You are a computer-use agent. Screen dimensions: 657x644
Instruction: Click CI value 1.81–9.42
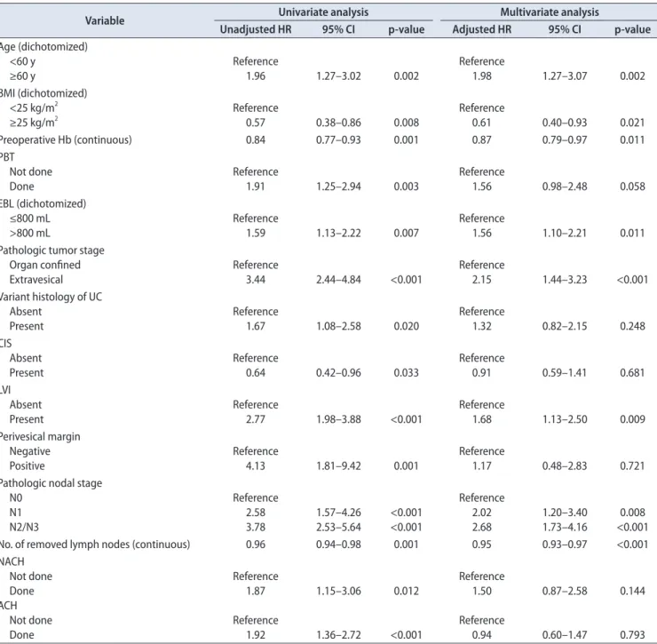pyautogui.click(x=338, y=465)
